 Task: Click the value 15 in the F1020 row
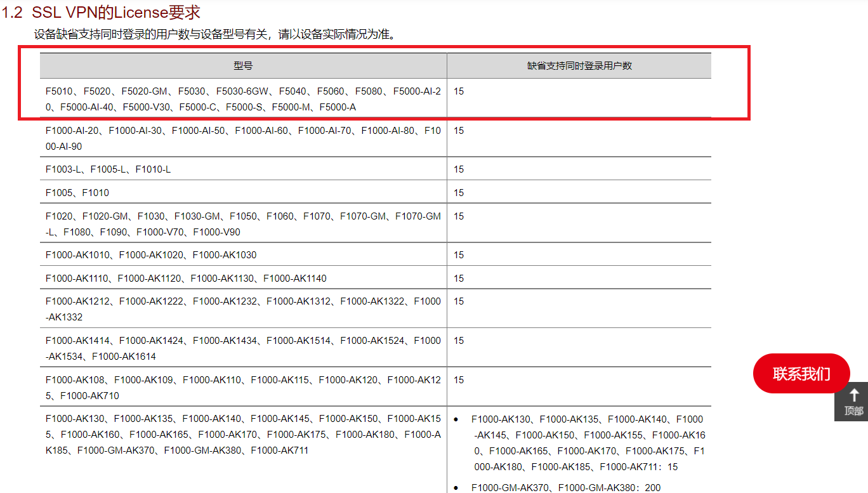coord(459,216)
